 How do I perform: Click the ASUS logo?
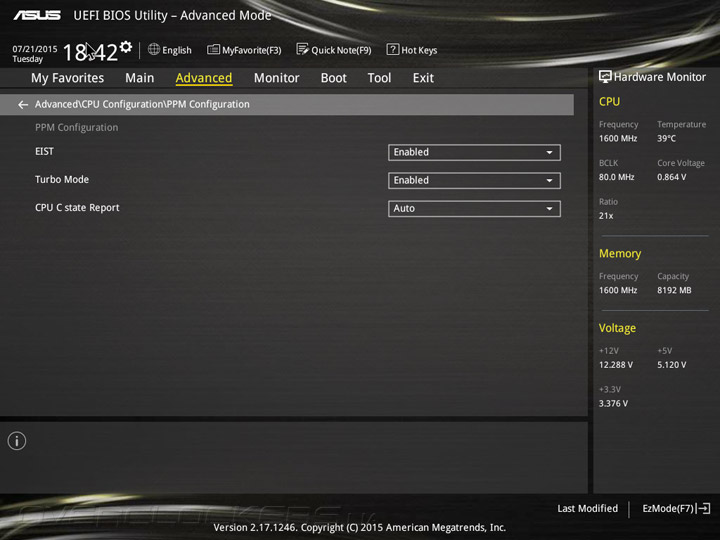click(37, 16)
